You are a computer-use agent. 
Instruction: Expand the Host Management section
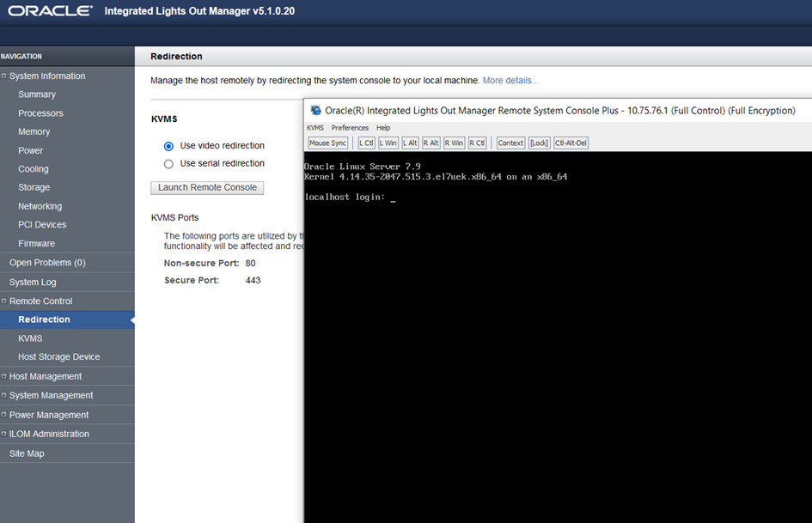[4, 377]
